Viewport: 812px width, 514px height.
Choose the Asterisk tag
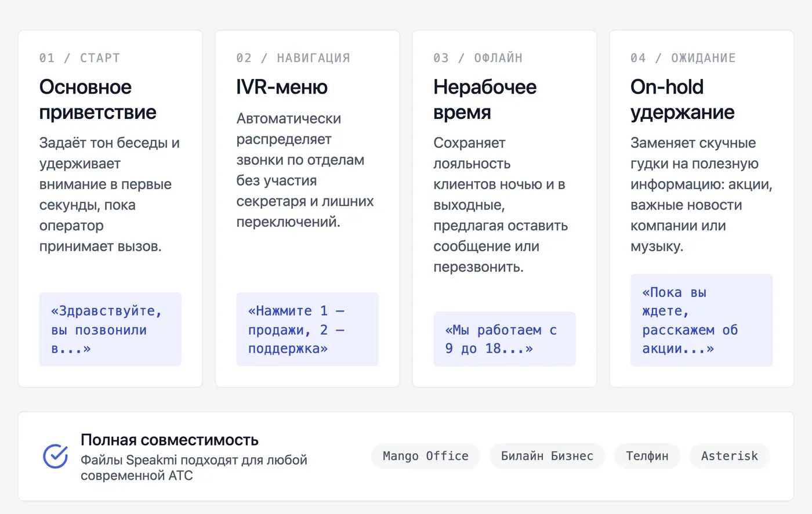pyautogui.click(x=730, y=456)
